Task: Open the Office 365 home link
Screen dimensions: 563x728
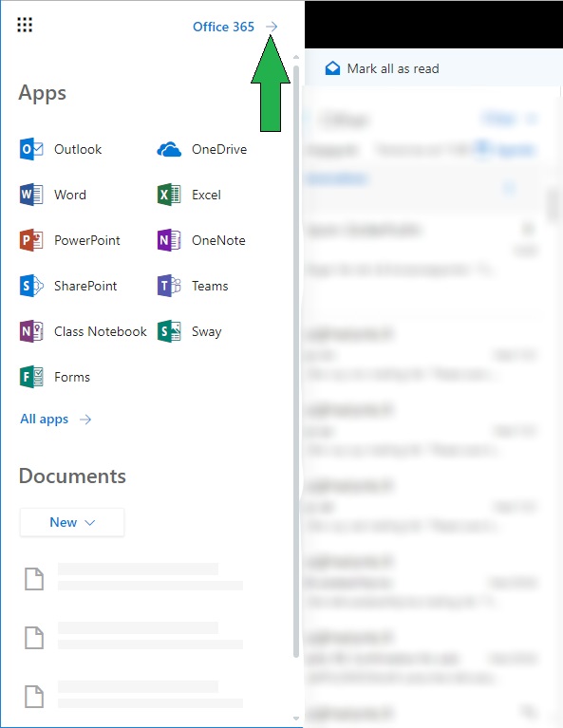Action: [223, 27]
